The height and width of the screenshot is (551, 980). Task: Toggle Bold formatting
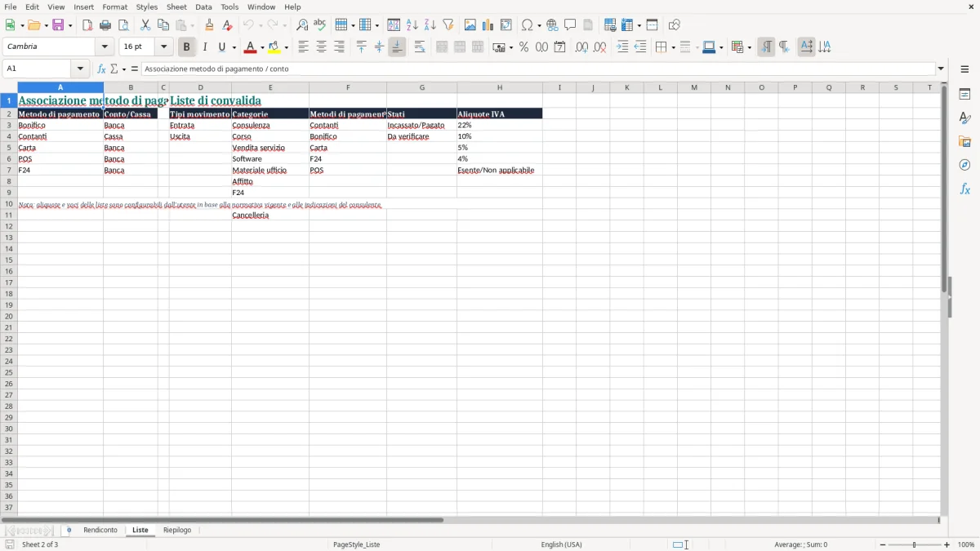coord(186,47)
